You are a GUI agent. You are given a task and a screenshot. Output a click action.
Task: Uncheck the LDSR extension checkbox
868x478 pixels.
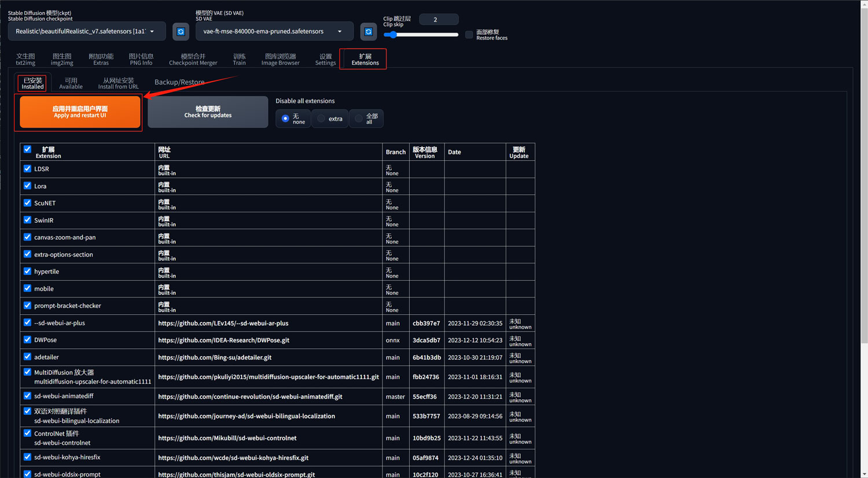tap(27, 168)
